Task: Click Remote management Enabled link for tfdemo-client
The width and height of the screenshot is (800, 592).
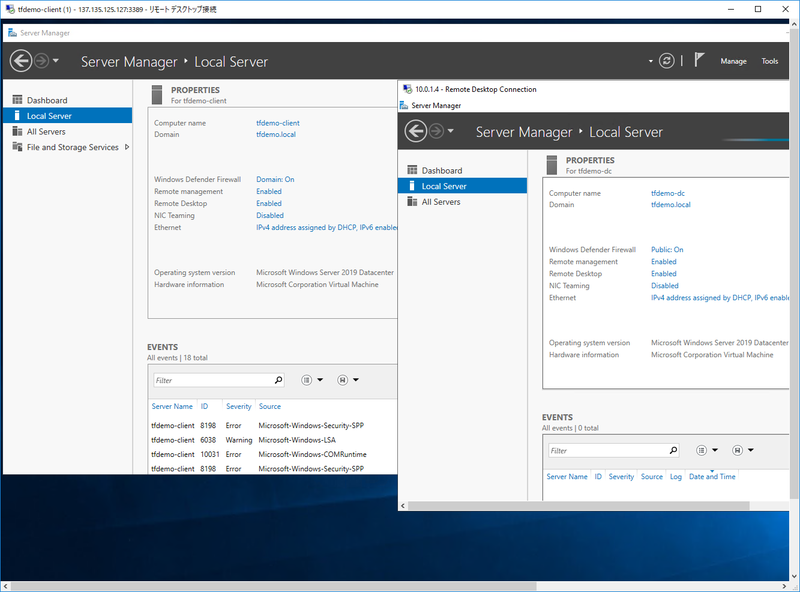Action: pyautogui.click(x=269, y=191)
